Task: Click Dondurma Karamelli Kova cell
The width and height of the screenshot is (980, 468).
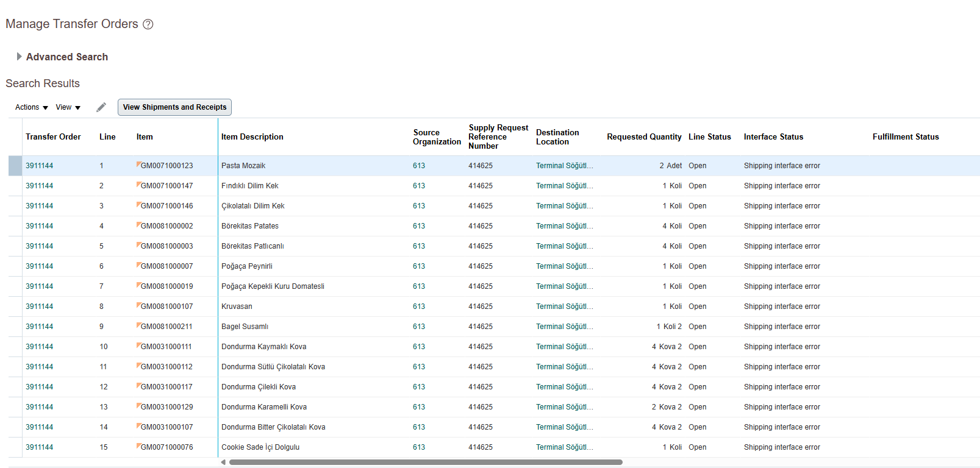Action: coord(264,407)
